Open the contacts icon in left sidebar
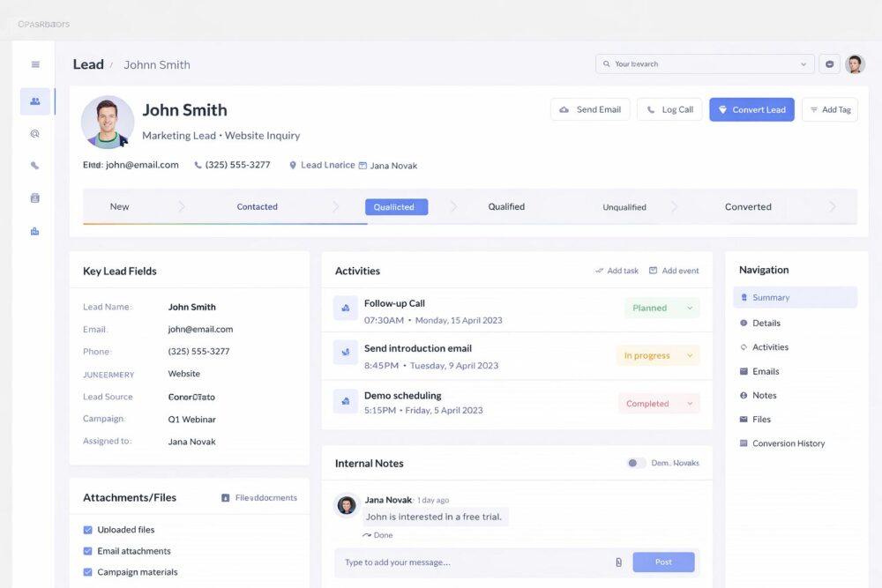Screen dimensions: 882x588 click(x=35, y=101)
